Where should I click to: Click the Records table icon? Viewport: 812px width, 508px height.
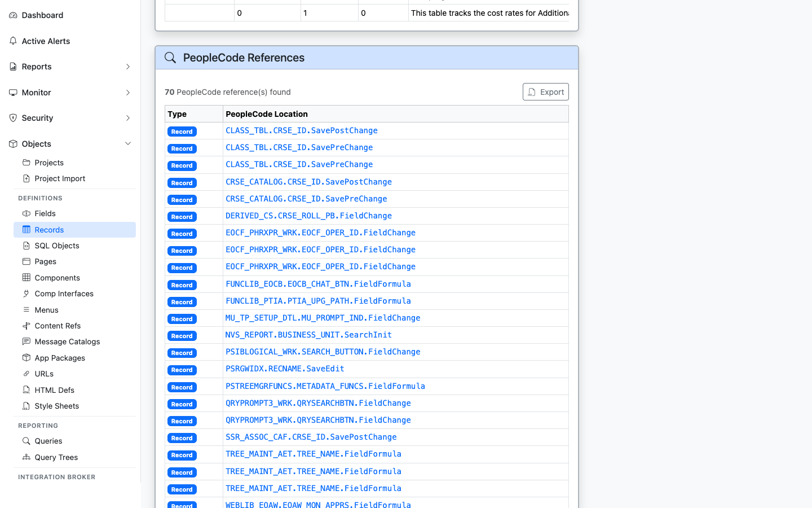pos(27,230)
